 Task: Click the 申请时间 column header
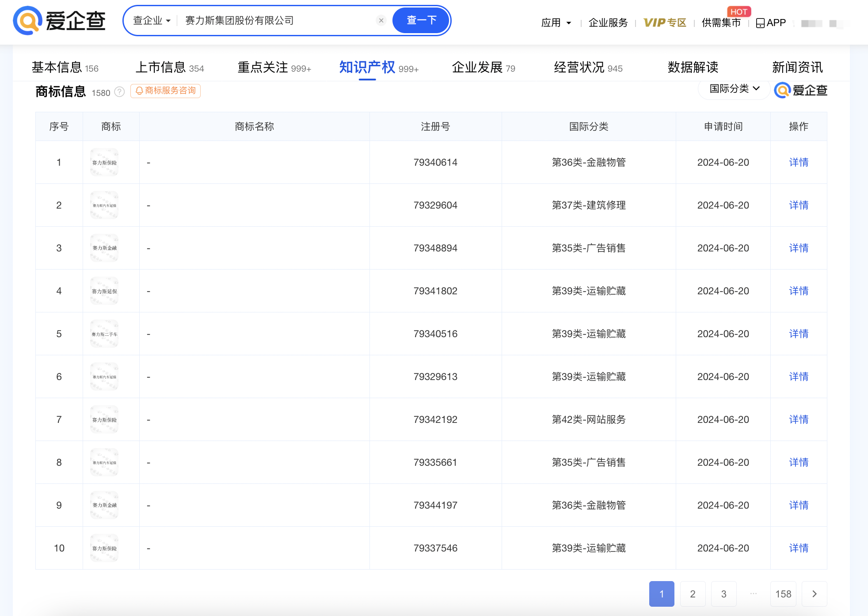click(x=723, y=126)
